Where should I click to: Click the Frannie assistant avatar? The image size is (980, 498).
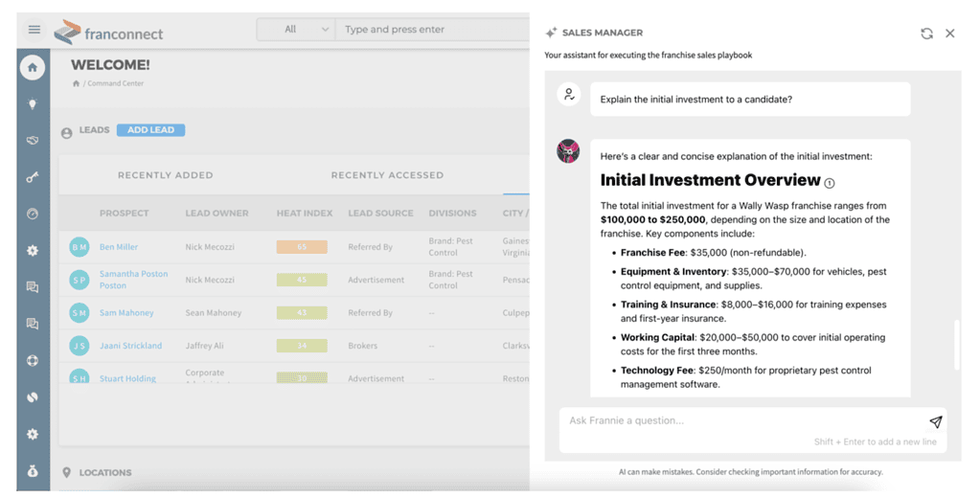pos(568,151)
